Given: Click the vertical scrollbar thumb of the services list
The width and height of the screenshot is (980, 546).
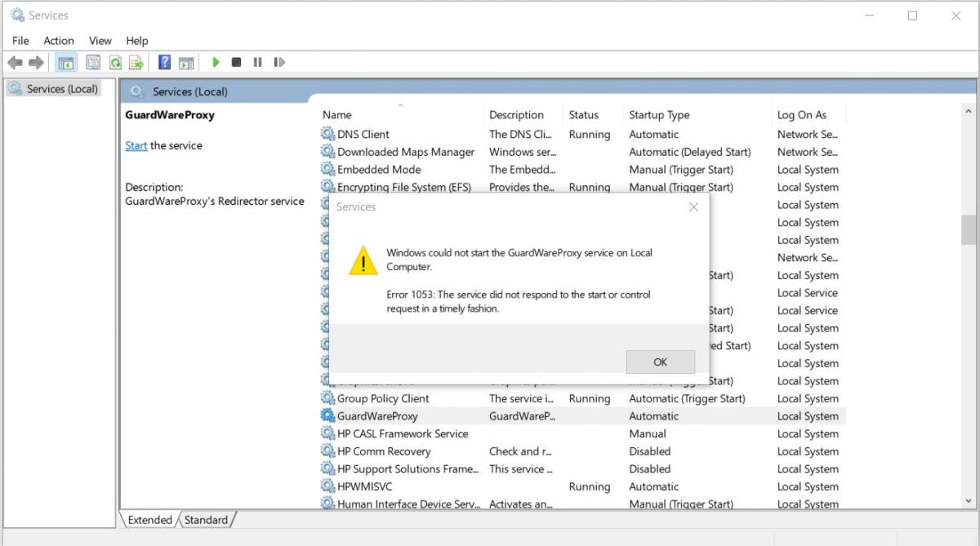Looking at the screenshot, I should pos(969,231).
